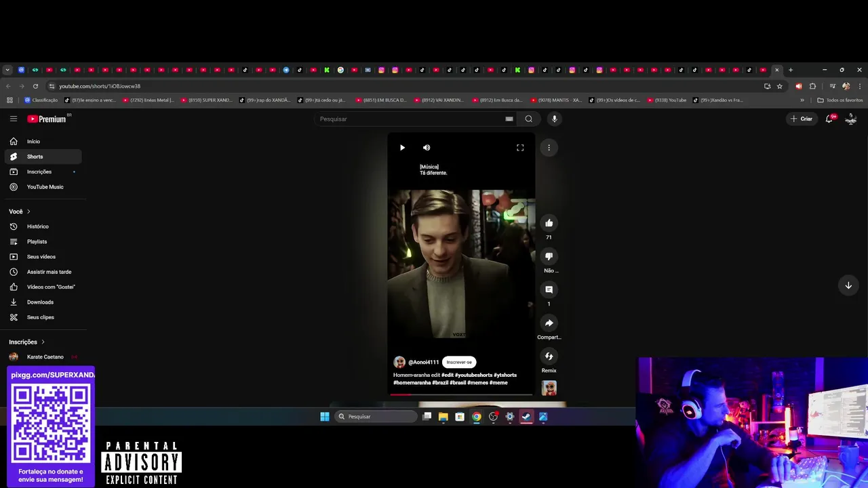Open Karate Caetano channel subscription
868x488 pixels.
pos(43,357)
